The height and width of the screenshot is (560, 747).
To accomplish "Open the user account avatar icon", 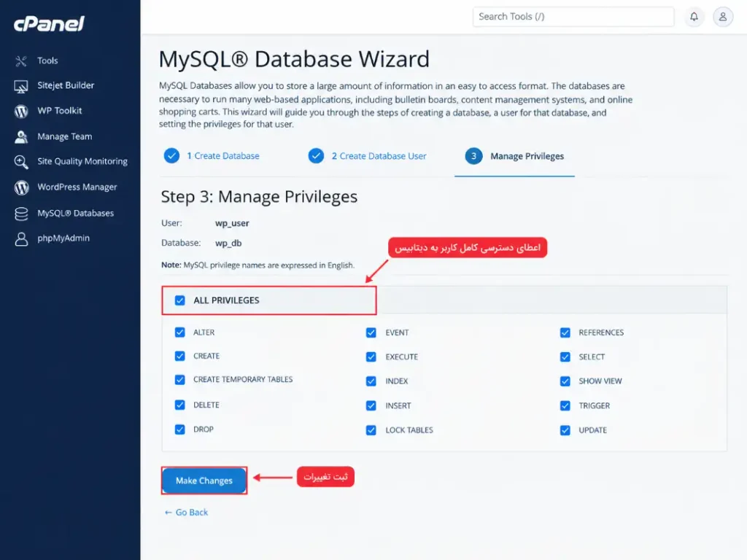I will coord(723,17).
